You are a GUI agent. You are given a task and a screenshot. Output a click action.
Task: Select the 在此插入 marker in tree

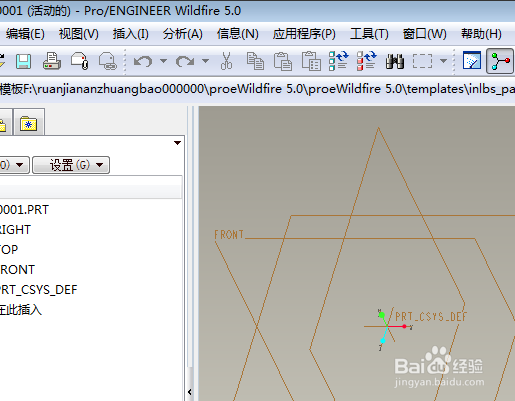pyautogui.click(x=21, y=310)
